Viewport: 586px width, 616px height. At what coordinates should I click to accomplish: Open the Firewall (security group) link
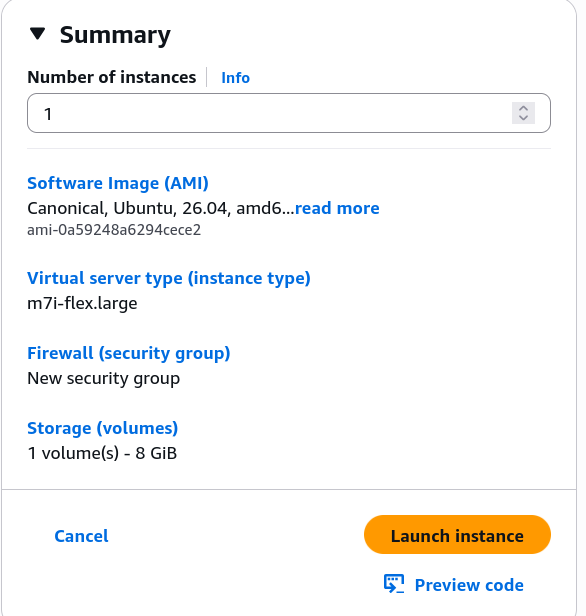coord(128,353)
